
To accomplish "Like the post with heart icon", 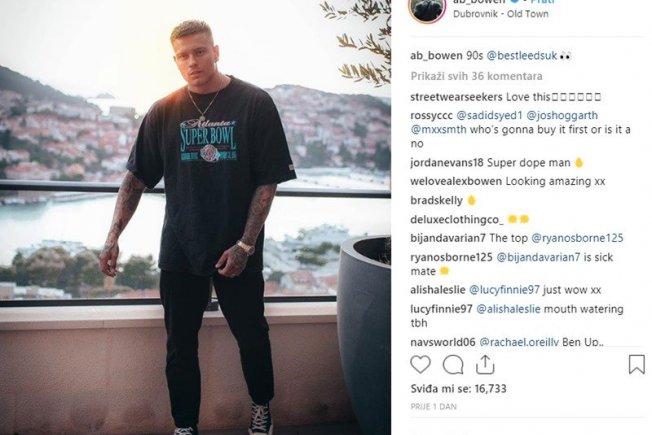I will point(420,364).
